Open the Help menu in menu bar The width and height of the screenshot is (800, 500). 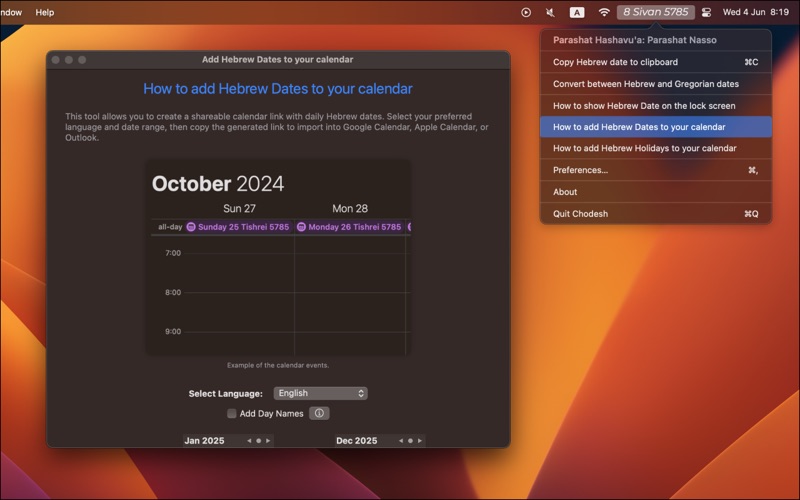(x=44, y=12)
